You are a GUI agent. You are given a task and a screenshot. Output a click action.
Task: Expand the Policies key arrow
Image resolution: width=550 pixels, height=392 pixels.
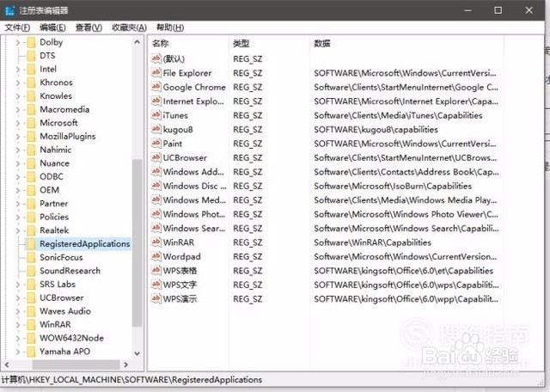point(18,217)
